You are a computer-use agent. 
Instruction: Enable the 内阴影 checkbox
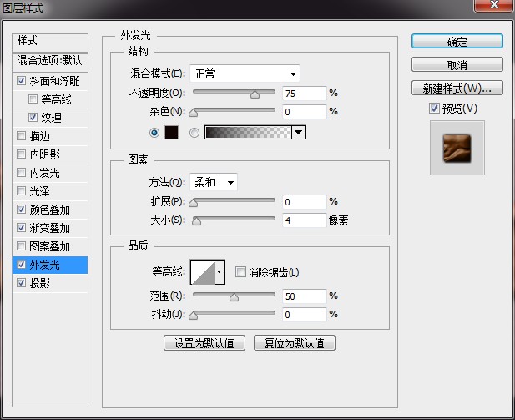click(22, 154)
